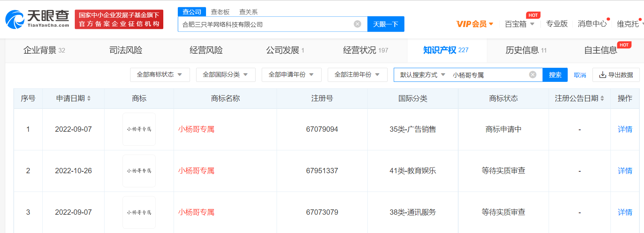This screenshot has height=233, width=644.
Task: Click 小杨哥专属 name in row 2
Action: click(x=196, y=171)
